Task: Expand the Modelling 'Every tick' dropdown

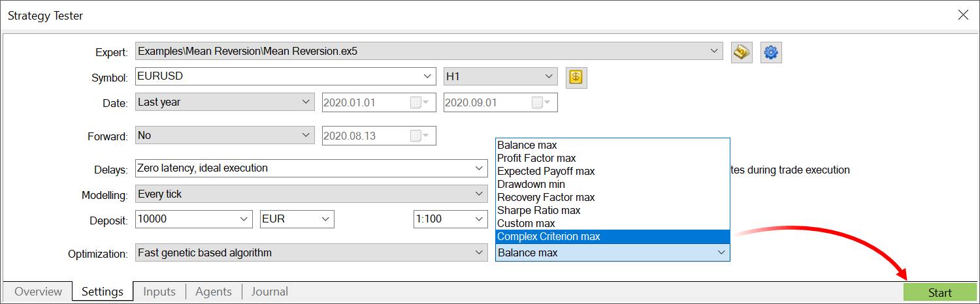Action: coord(478,194)
